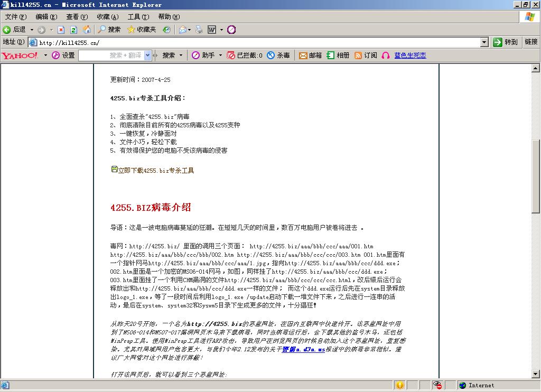Screen dimensions: 541x392
Task: Click the grey Forward arrow icon
Action: pyautogui.click(x=41, y=30)
